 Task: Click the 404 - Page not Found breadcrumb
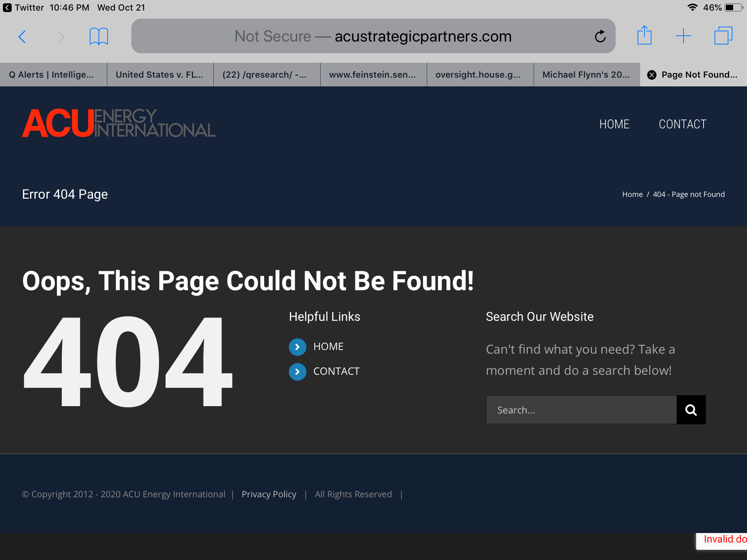click(x=689, y=194)
